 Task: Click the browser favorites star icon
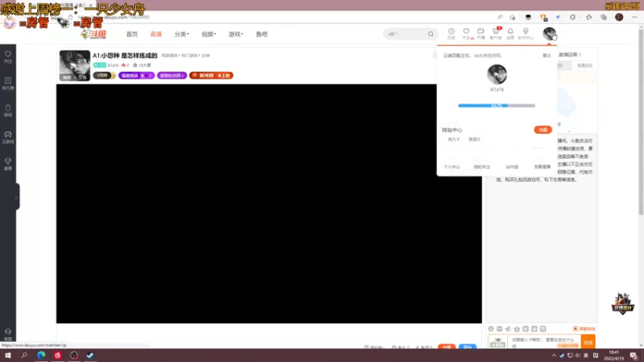pos(588,17)
